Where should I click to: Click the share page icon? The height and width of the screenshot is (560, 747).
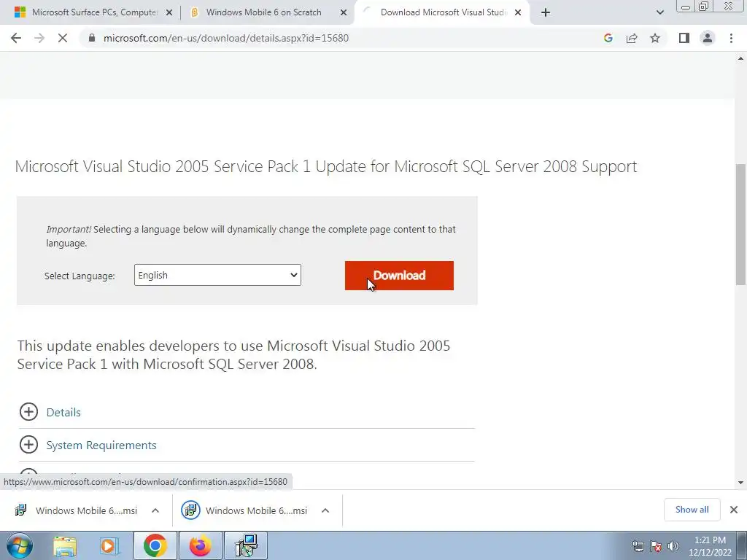632,38
